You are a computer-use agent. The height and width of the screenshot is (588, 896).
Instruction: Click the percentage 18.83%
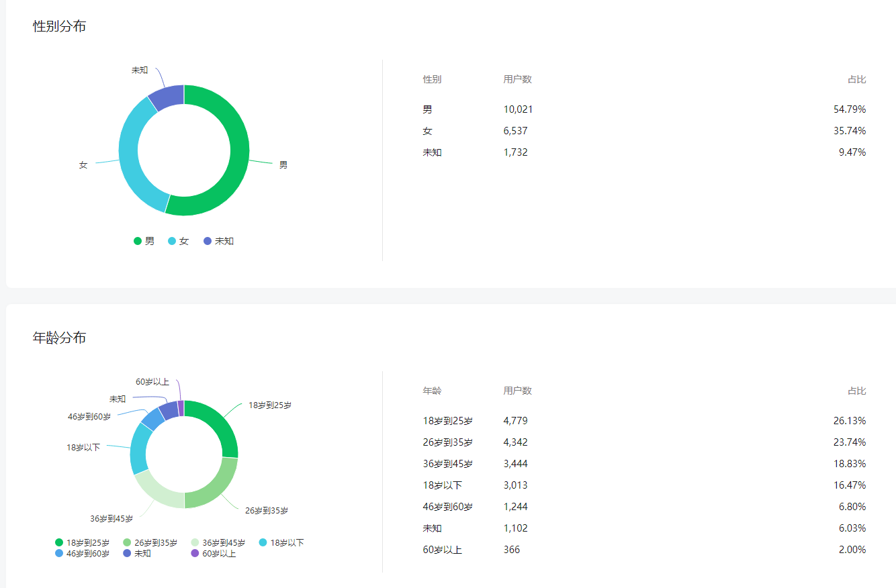pyautogui.click(x=850, y=464)
